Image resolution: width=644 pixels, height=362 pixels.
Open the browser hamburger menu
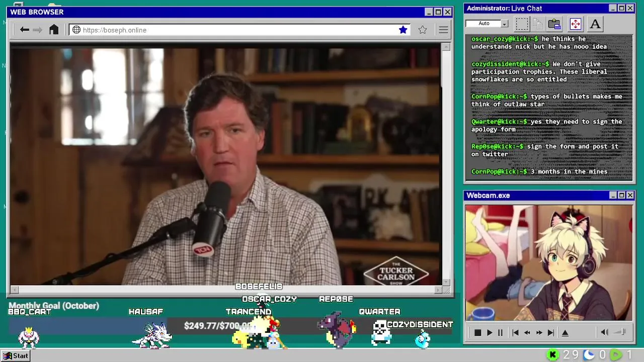click(x=443, y=30)
